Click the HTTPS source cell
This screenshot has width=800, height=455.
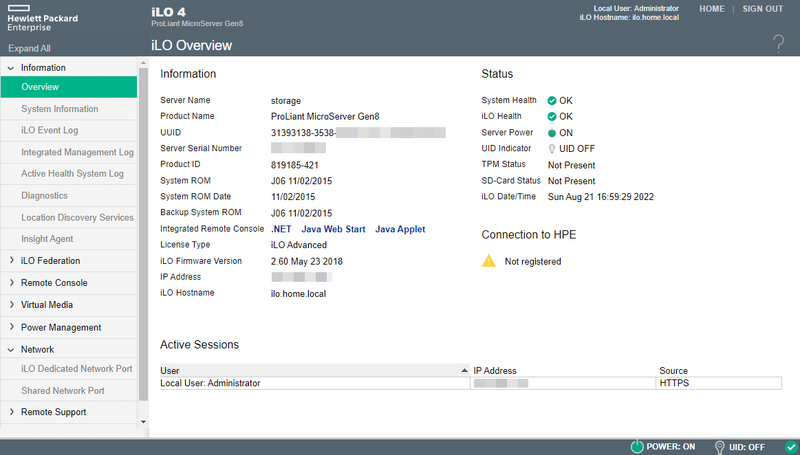pyautogui.click(x=674, y=383)
